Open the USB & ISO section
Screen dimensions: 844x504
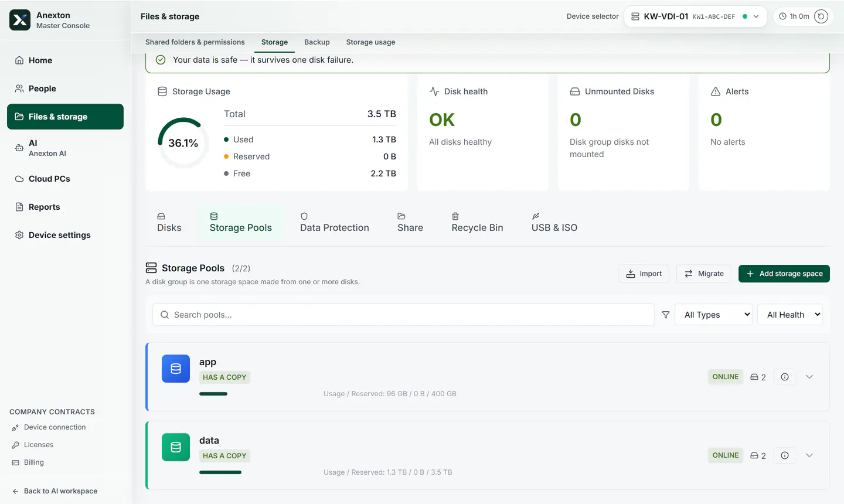point(554,223)
